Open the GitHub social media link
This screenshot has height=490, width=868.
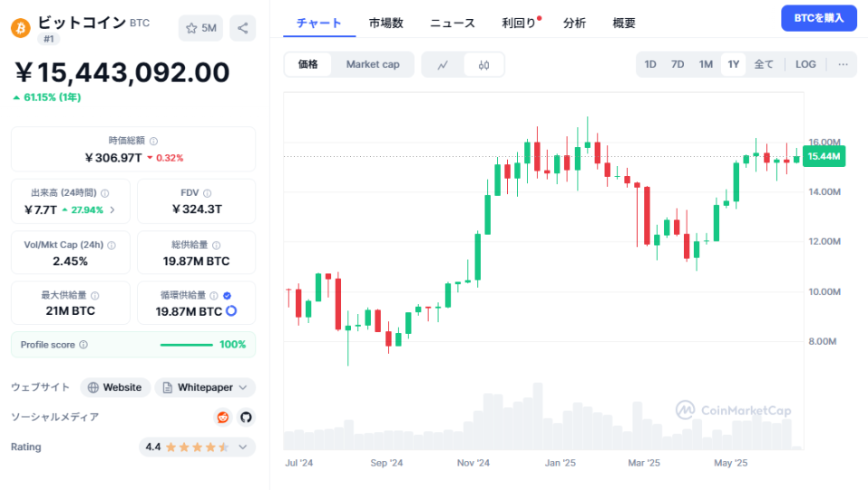tap(246, 416)
